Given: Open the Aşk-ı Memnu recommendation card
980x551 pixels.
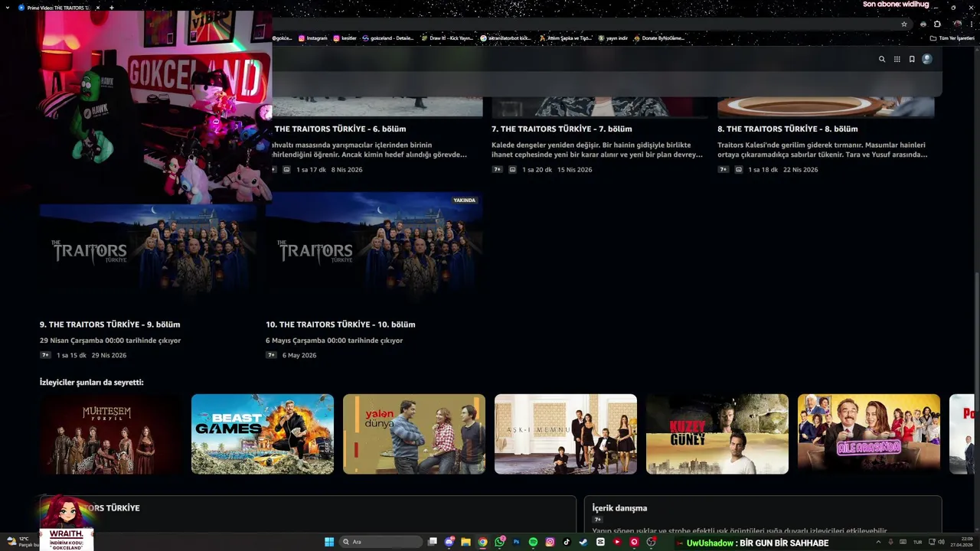Looking at the screenshot, I should pyautogui.click(x=566, y=434).
